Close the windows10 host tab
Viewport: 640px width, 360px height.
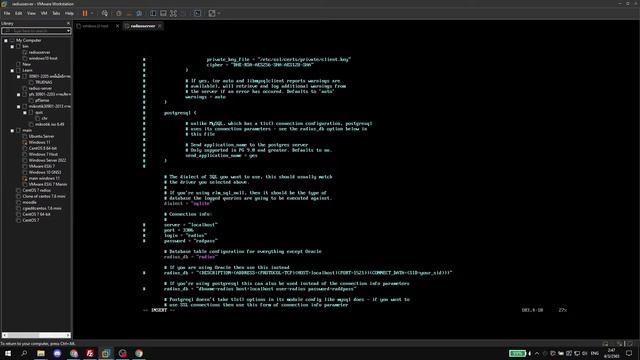pyautogui.click(x=118, y=26)
